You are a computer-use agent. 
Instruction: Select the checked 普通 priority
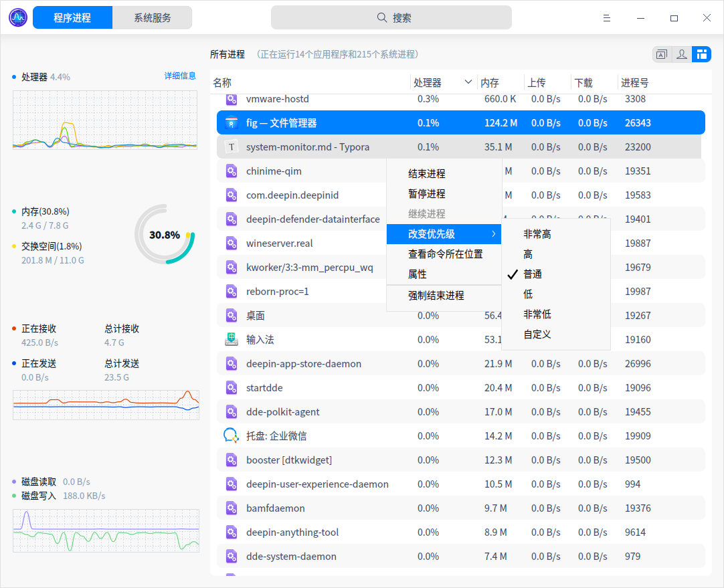click(x=556, y=274)
